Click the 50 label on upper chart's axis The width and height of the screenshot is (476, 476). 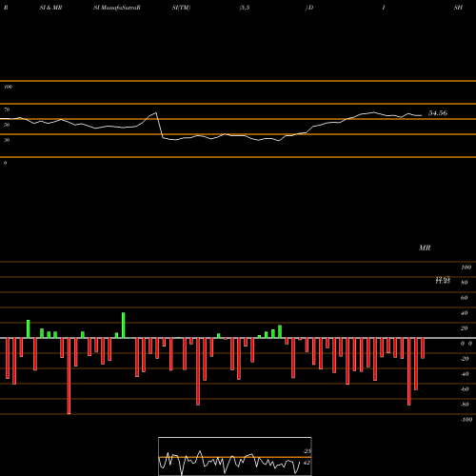pyautogui.click(x=7, y=125)
